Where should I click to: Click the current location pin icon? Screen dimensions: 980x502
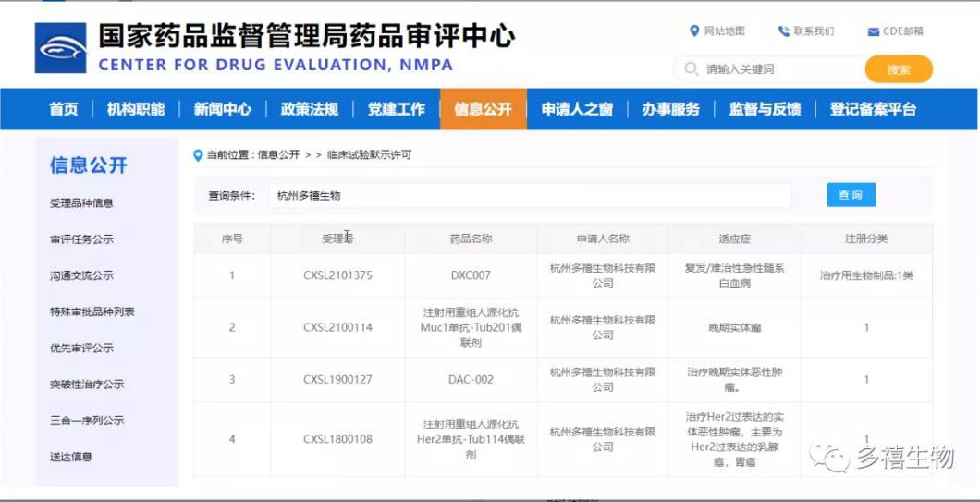[x=198, y=155]
